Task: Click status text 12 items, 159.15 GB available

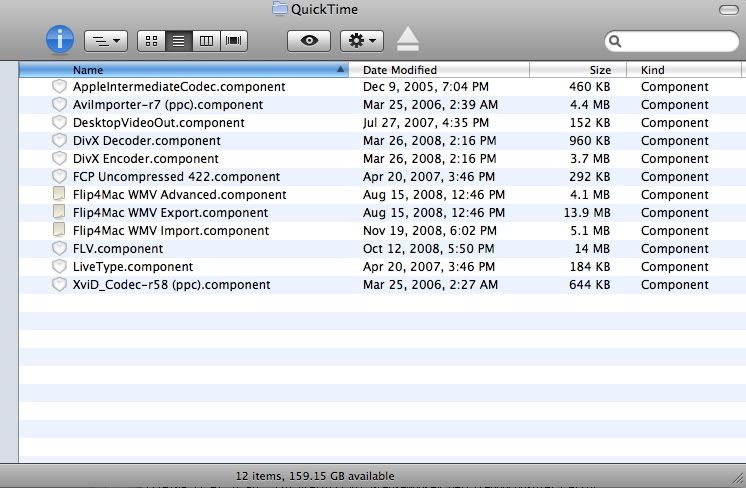Action: pos(315,476)
